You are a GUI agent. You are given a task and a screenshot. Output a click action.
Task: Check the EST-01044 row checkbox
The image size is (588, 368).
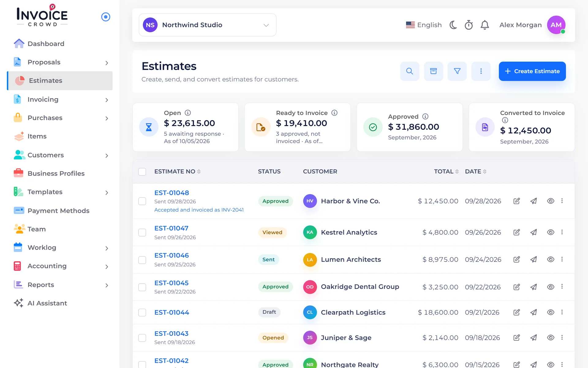coord(142,312)
